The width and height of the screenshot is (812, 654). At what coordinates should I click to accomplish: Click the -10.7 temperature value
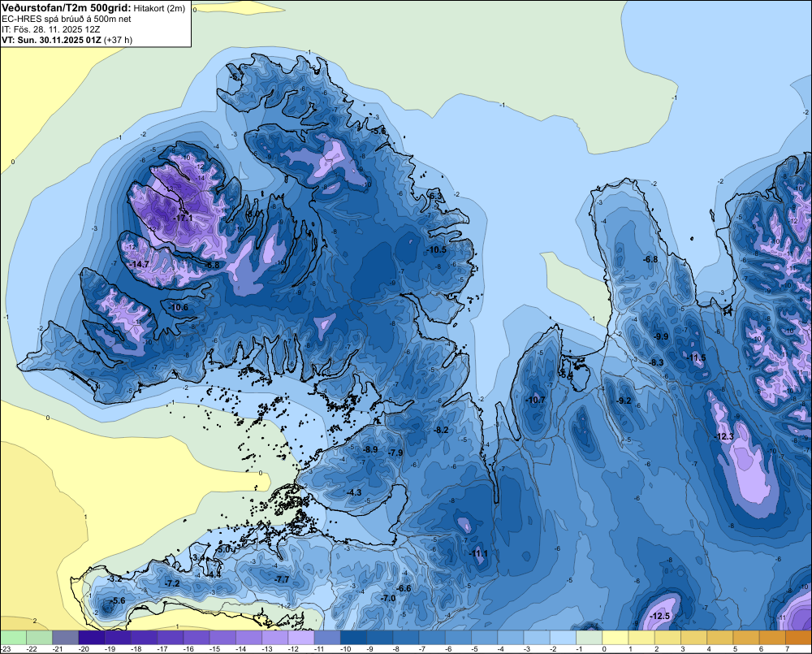pos(535,400)
